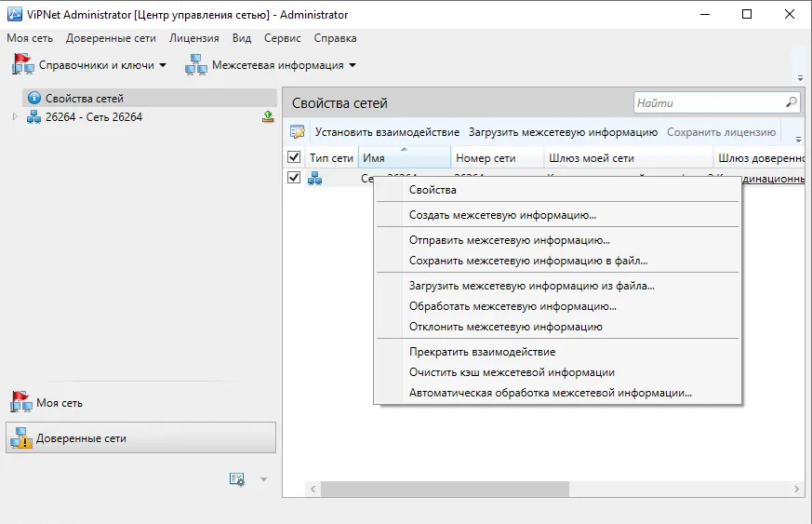Open the Межсетевая информация dropdown arrow
The width and height of the screenshot is (812, 524).
point(353,65)
